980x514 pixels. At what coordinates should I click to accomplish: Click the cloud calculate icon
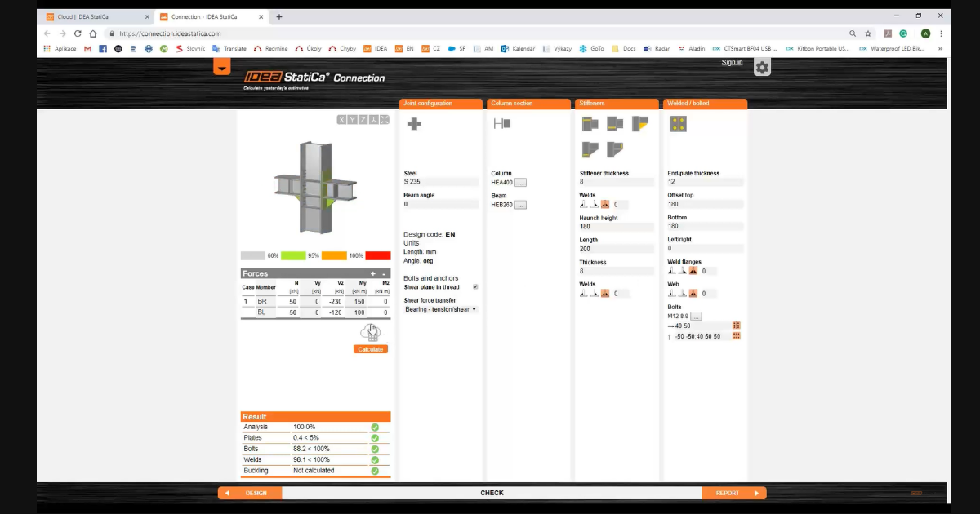pyautogui.click(x=371, y=332)
